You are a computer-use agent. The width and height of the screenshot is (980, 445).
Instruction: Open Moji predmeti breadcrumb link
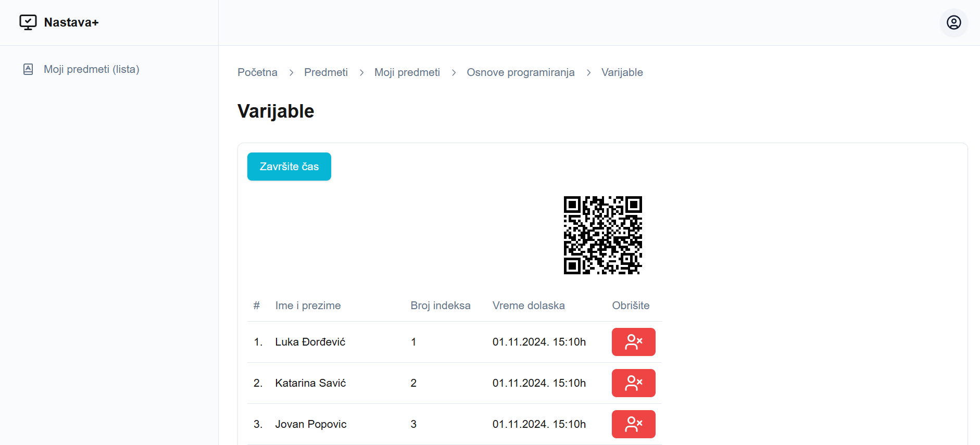(x=407, y=72)
